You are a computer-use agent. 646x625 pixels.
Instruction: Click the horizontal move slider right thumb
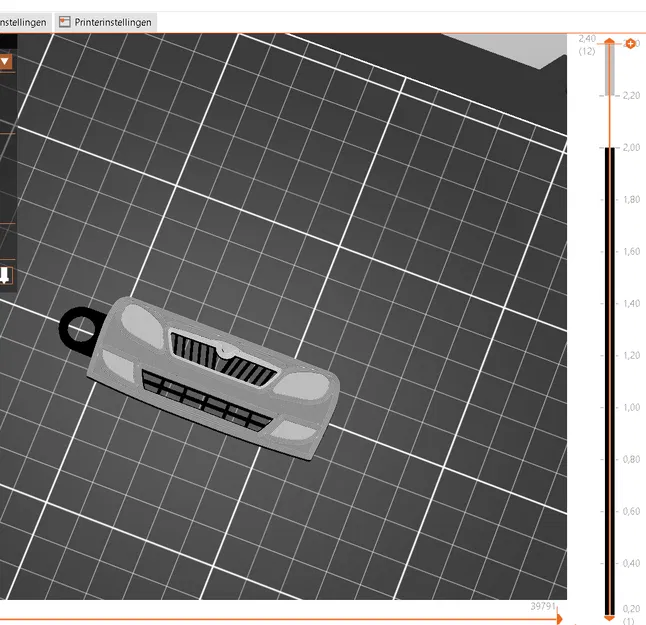click(559, 619)
